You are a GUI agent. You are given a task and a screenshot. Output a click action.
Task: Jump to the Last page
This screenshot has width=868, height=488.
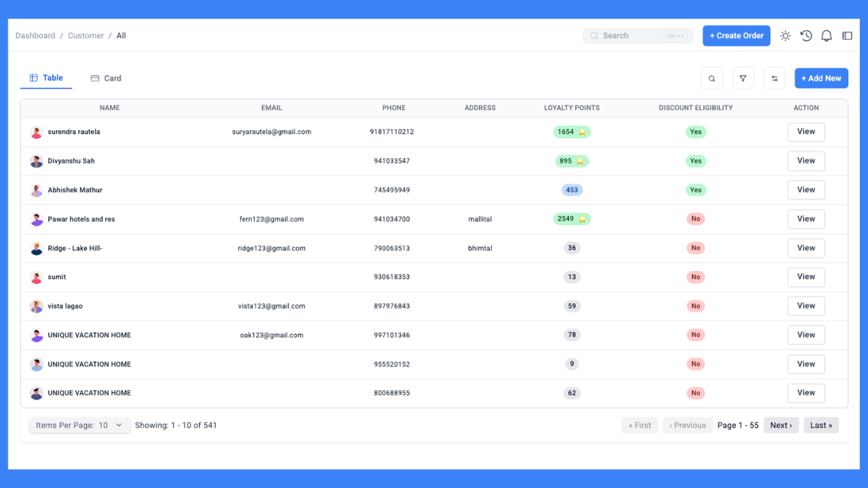(x=821, y=425)
